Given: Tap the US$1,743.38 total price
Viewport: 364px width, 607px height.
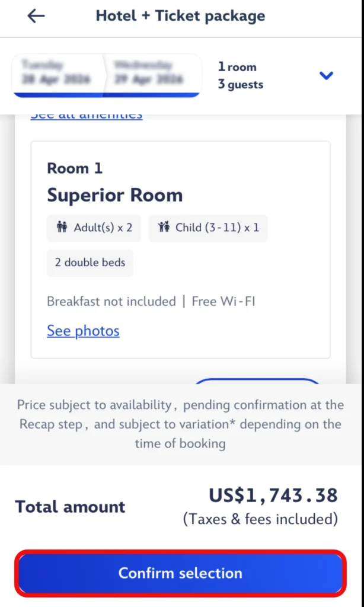Looking at the screenshot, I should coord(273,496).
